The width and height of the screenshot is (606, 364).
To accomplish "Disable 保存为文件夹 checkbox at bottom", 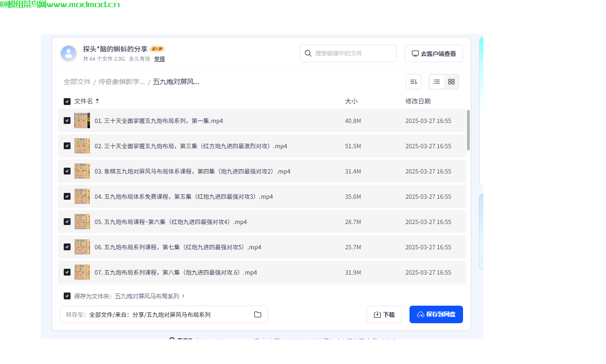I will pyautogui.click(x=67, y=296).
